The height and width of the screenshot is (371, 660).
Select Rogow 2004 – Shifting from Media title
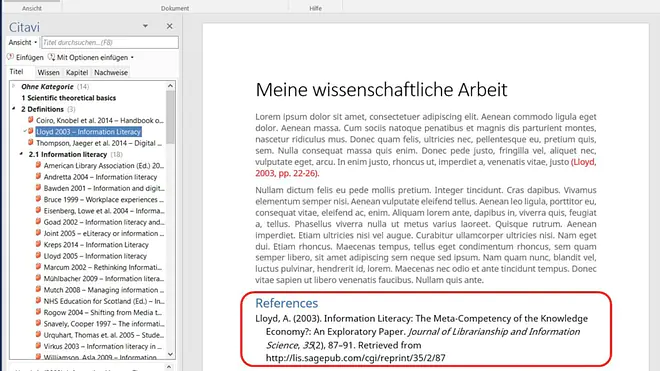[x=103, y=312]
